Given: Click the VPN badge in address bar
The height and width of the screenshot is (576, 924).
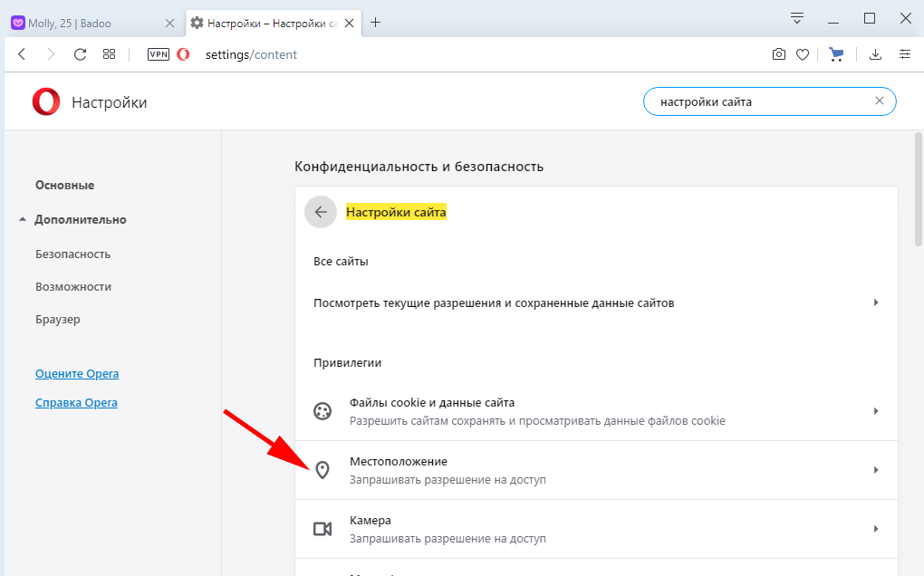Looking at the screenshot, I should point(159,54).
